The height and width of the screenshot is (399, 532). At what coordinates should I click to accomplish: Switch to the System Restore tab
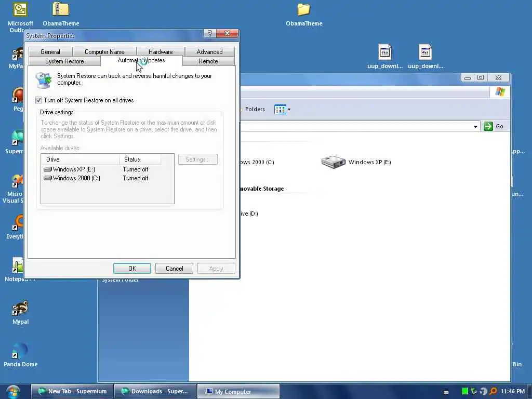point(64,61)
